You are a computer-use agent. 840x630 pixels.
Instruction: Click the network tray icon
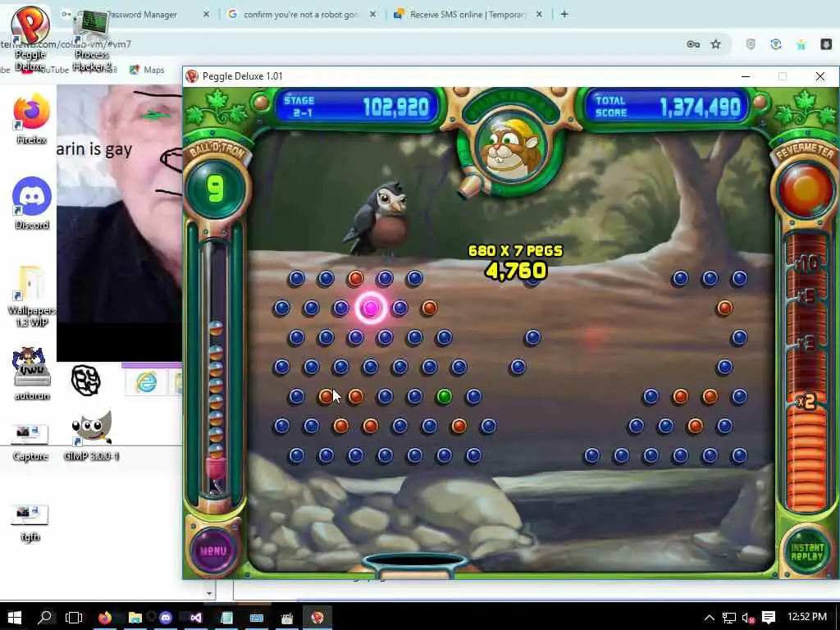(728, 618)
